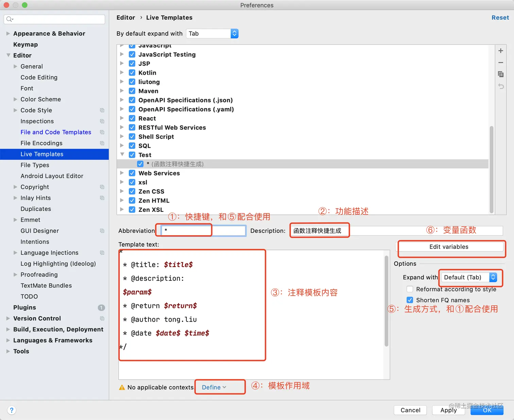Screen dimensions: 514x420
Task: Click the warning icon near No applicable contexts
Action: [x=122, y=387]
